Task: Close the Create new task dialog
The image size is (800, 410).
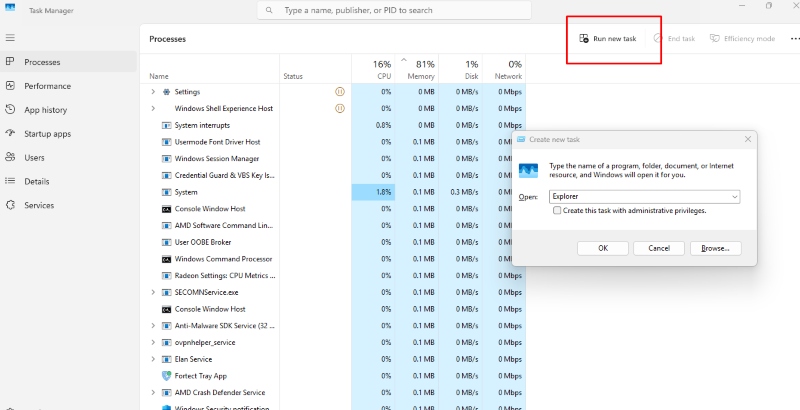Action: point(747,139)
